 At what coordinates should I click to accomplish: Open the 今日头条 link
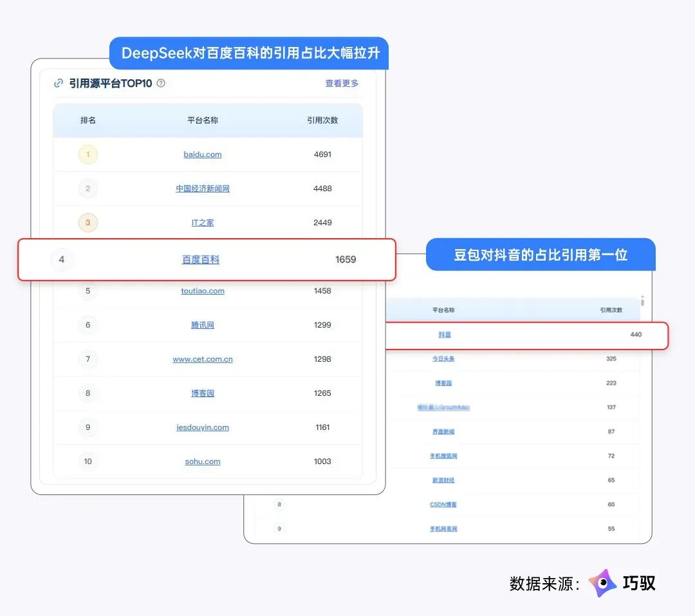443,359
